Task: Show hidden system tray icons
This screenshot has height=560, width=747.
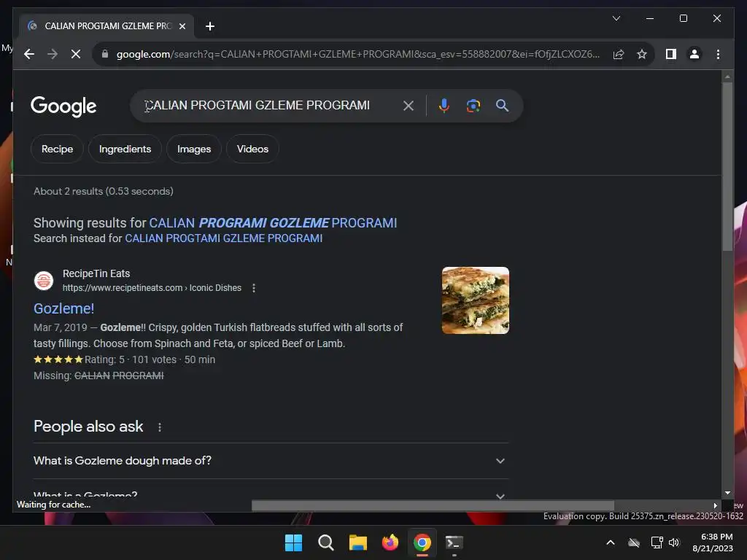Action: [x=611, y=542]
